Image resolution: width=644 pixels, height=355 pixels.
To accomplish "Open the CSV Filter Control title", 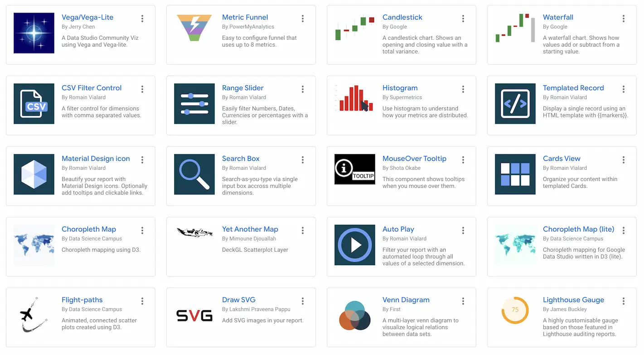I will tap(92, 88).
